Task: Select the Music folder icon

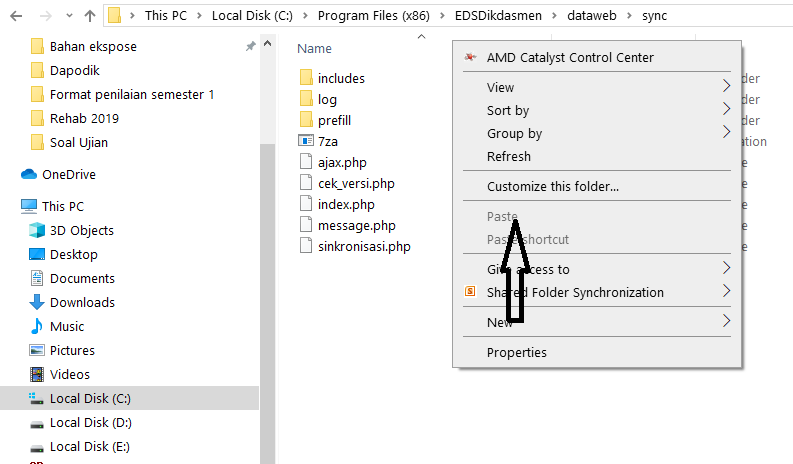Action: click(37, 326)
